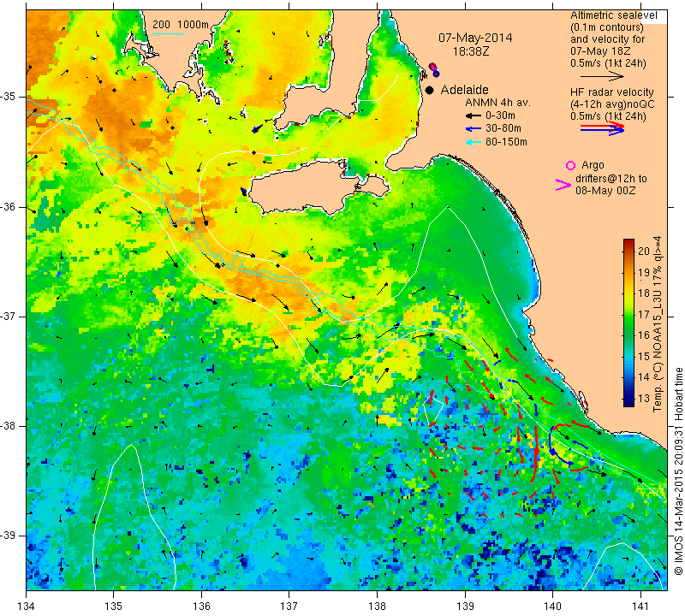Click the cyan 200 1000m isobath legend line
The height and width of the screenshot is (616, 685).
169,33
